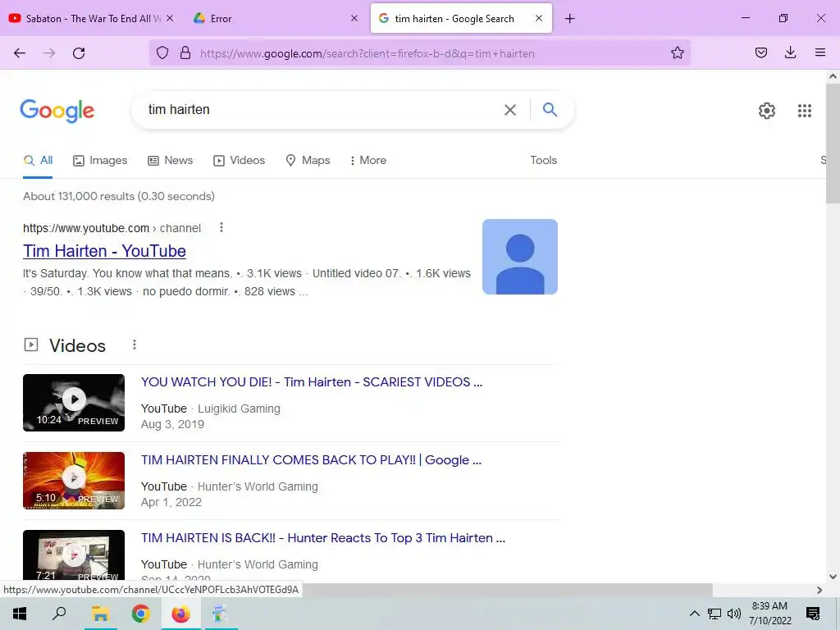Viewport: 840px width, 630px height.
Task: Show hidden tray icons chevron
Action: pyautogui.click(x=694, y=614)
